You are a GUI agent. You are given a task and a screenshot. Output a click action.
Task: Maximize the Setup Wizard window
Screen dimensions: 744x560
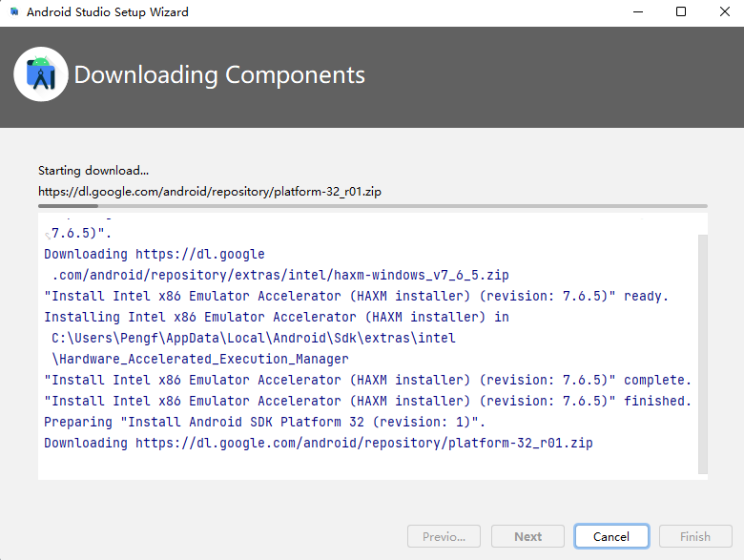pyautogui.click(x=681, y=12)
